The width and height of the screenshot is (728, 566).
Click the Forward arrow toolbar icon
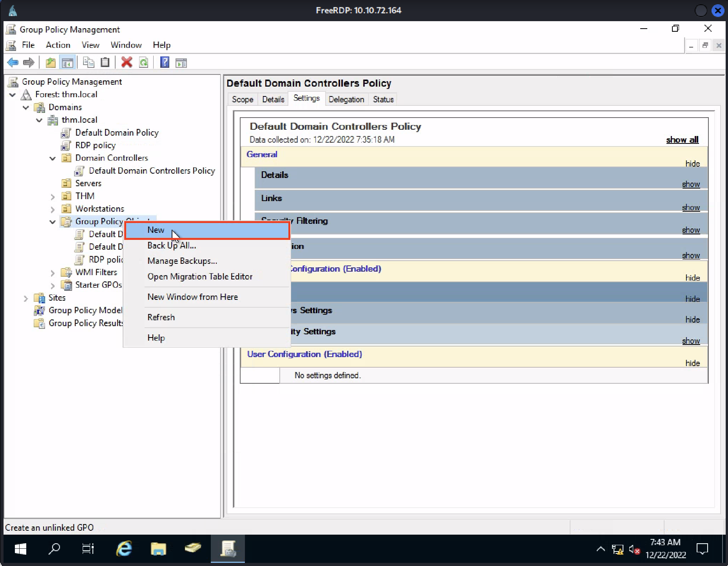[x=29, y=62]
